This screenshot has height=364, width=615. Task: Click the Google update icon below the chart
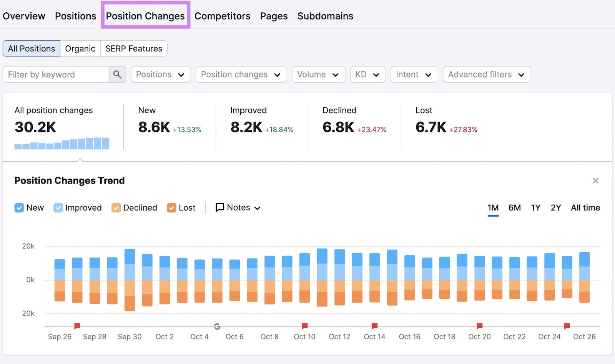click(x=217, y=326)
